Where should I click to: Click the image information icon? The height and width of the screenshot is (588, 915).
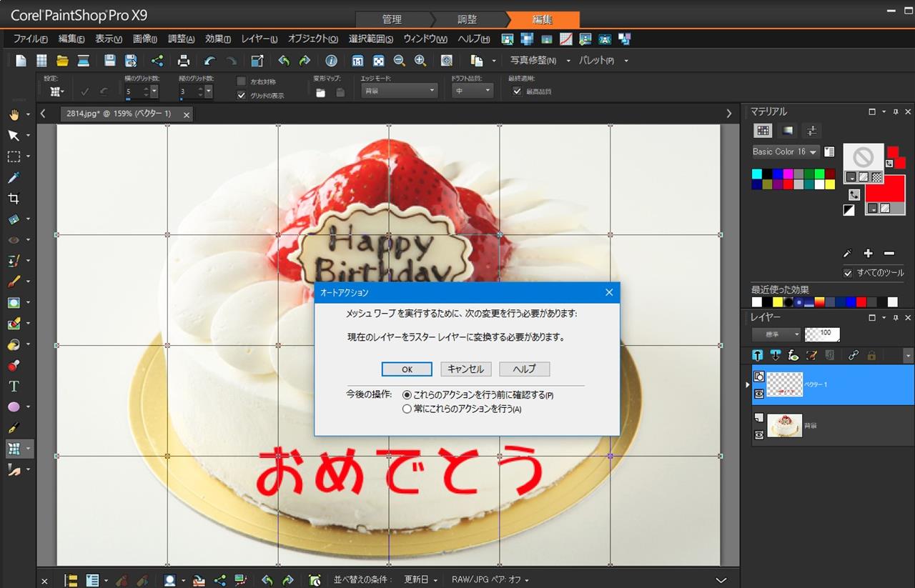coord(331,61)
